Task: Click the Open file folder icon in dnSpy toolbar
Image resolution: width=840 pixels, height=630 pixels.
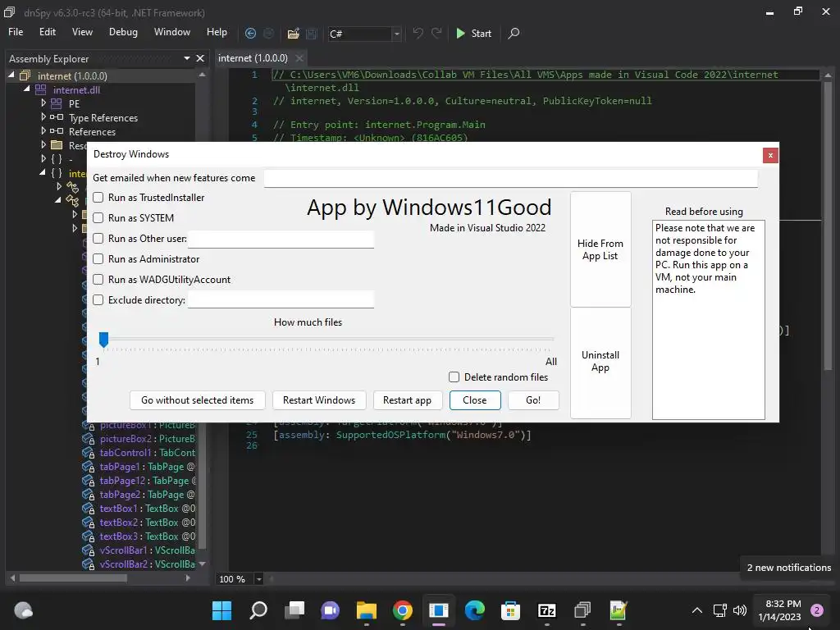Action: (293, 34)
